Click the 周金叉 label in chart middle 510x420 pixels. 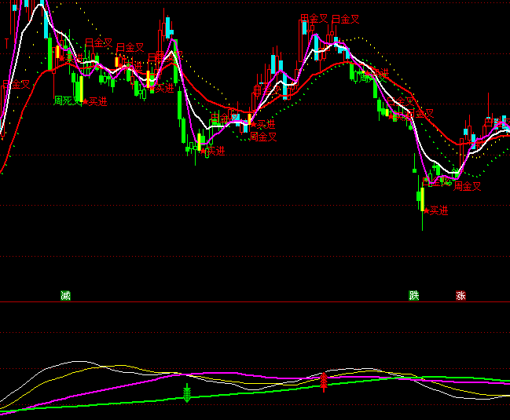pyautogui.click(x=263, y=137)
